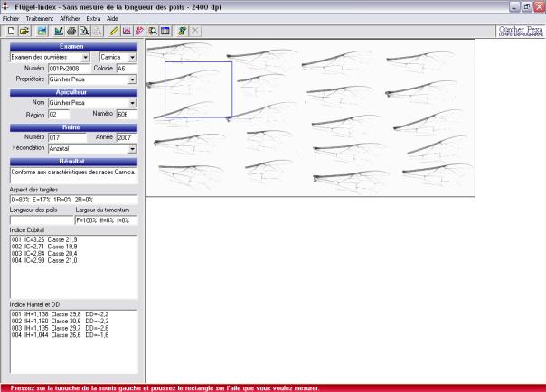
Task: Click the table grid icon in the toolbar
Action: 165,31
